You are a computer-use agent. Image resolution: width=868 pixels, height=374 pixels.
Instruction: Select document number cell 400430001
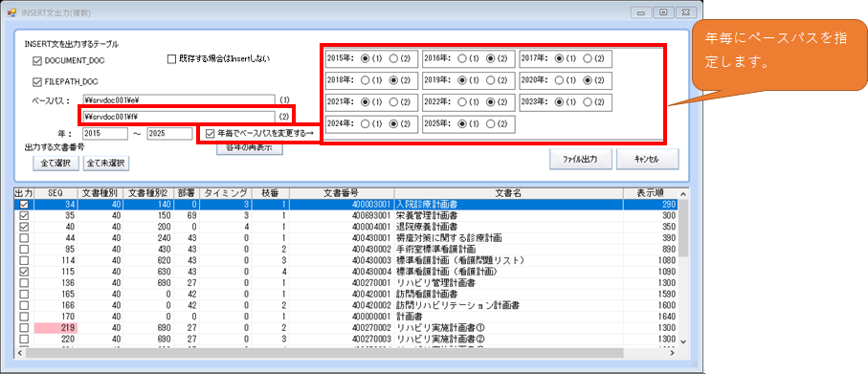click(x=342, y=238)
